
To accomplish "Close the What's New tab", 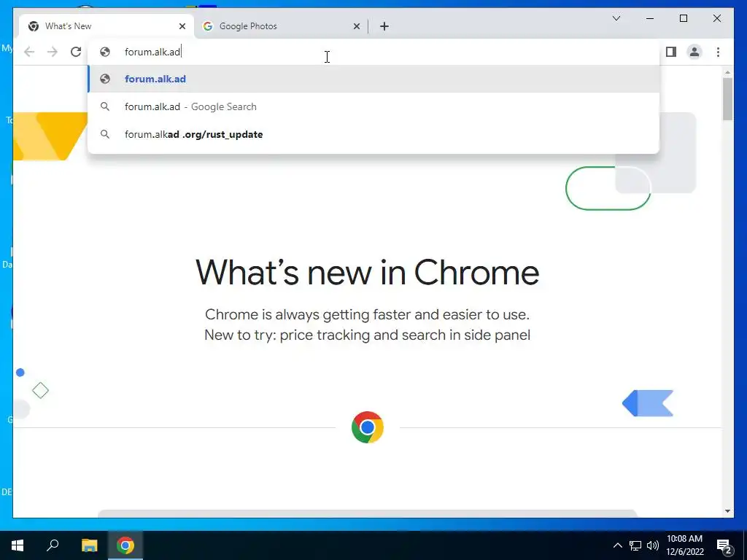I will pyautogui.click(x=182, y=26).
